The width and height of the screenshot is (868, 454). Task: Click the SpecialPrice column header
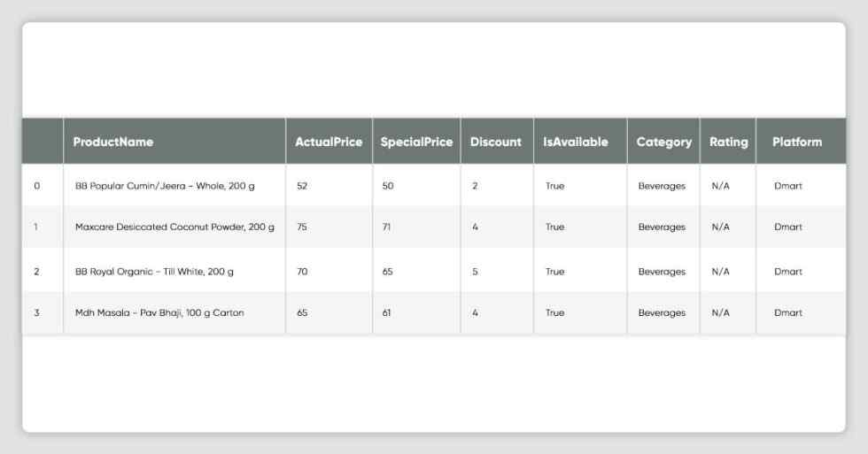click(x=416, y=142)
